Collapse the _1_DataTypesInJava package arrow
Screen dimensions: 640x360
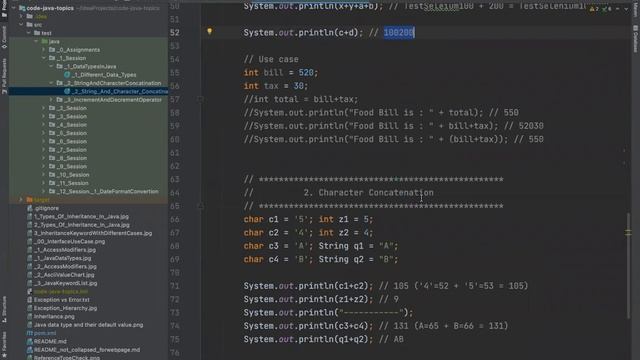click(x=51, y=66)
